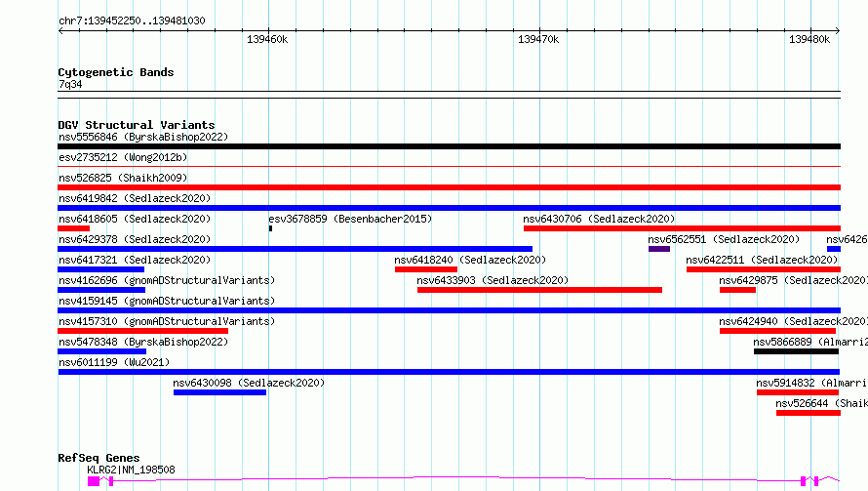
Task: Select the blue nsv6429378 variant bar
Action: click(x=296, y=249)
